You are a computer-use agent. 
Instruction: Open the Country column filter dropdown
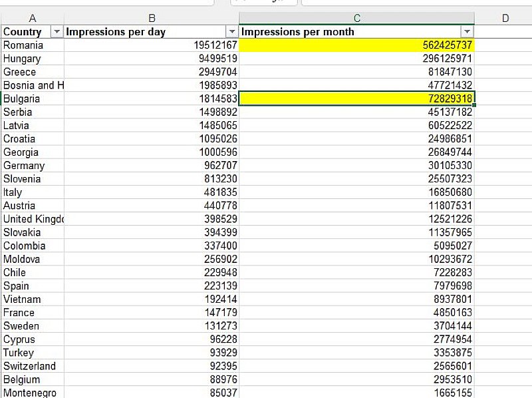tap(57, 32)
